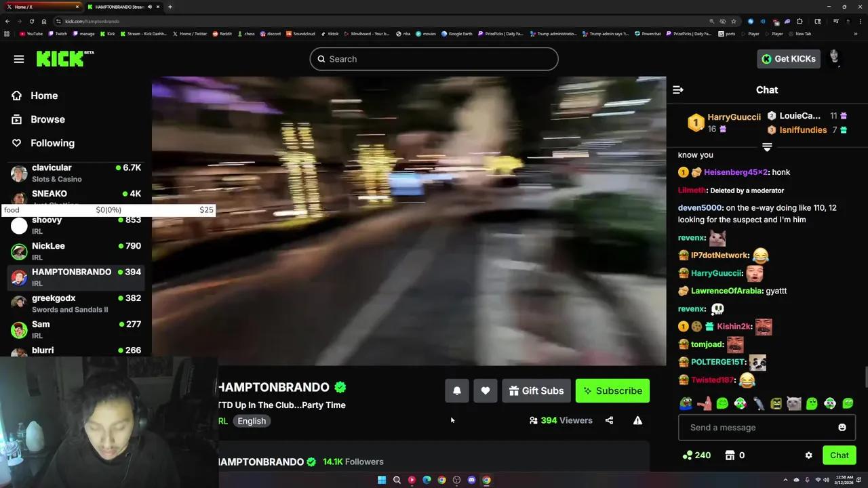The height and width of the screenshot is (488, 868).
Task: Open the Soundcloud bookmark
Action: (301, 33)
